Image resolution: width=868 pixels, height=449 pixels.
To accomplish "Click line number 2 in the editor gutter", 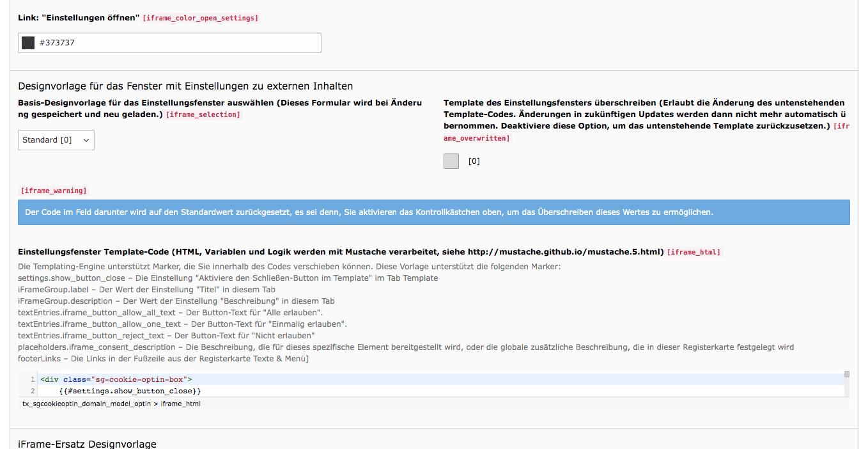I will click(32, 391).
